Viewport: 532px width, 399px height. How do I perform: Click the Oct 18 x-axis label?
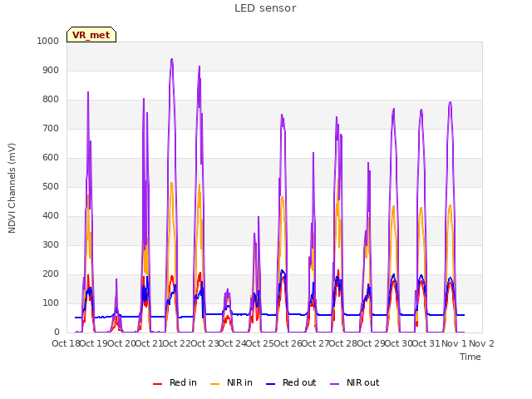pos(66,343)
